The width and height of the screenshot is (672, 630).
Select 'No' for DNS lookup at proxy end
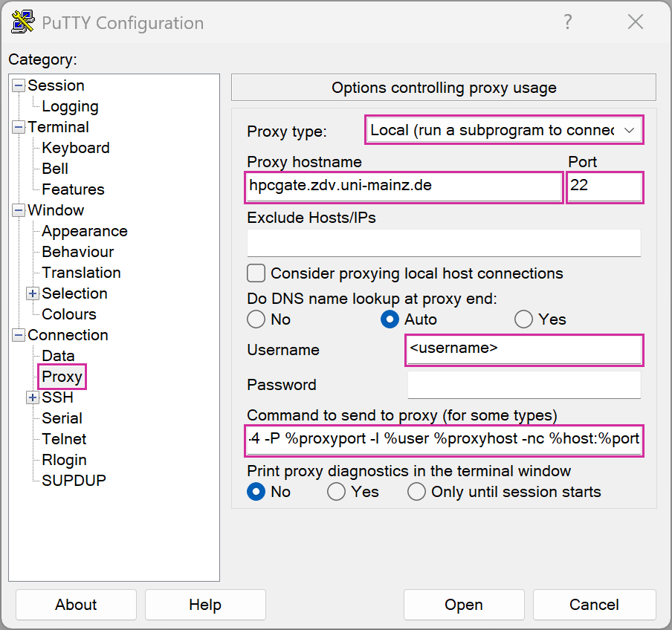(256, 319)
